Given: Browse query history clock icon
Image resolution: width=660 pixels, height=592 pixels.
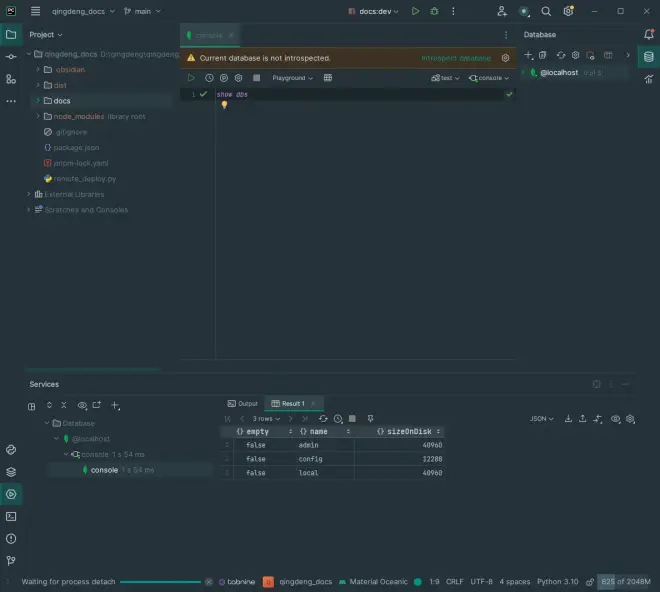Looking at the screenshot, I should point(209,78).
